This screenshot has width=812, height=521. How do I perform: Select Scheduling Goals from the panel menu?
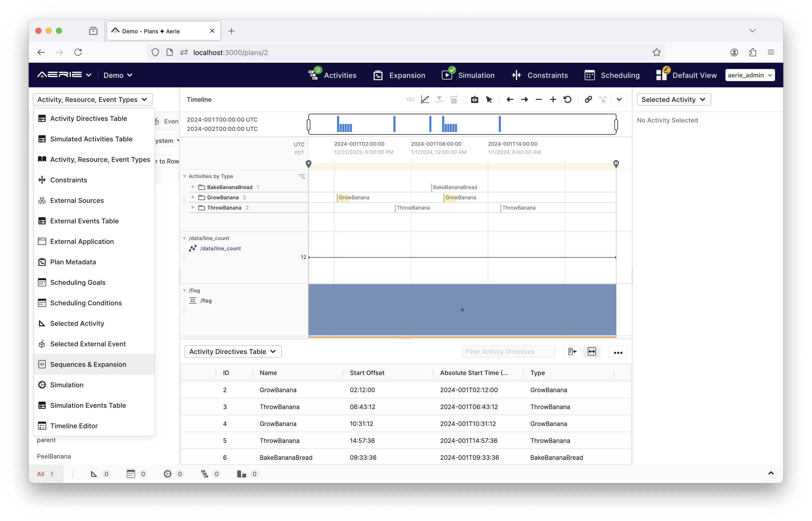point(77,282)
